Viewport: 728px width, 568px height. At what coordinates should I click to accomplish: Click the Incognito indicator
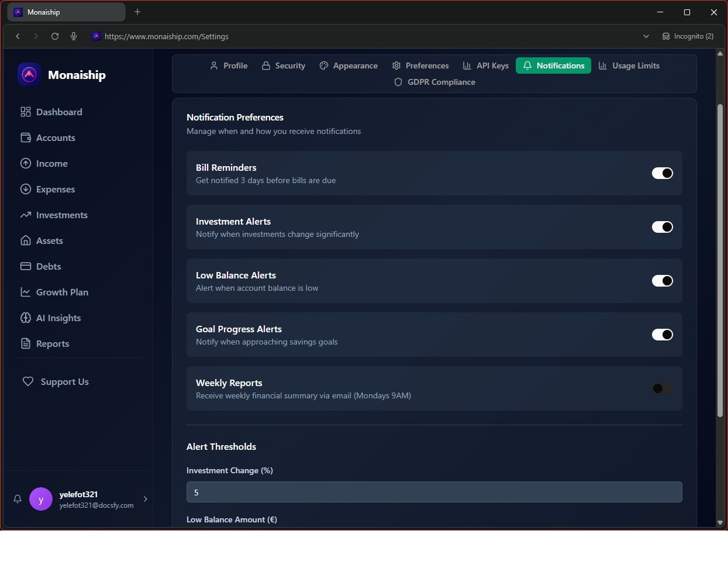point(688,36)
